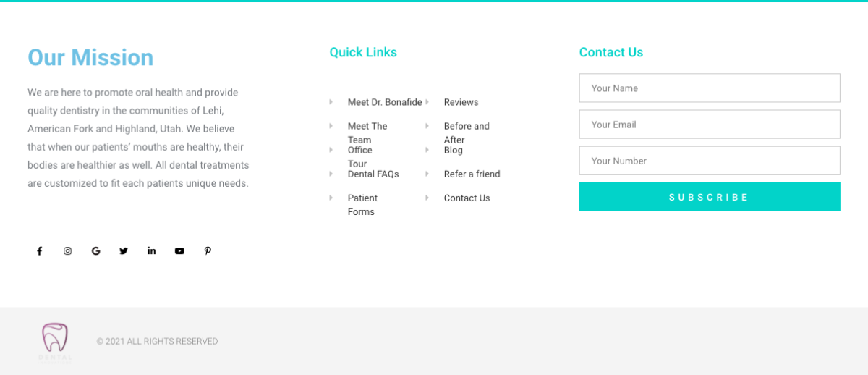This screenshot has height=375, width=868.
Task: Open the Contact Us quick link
Action: (467, 198)
